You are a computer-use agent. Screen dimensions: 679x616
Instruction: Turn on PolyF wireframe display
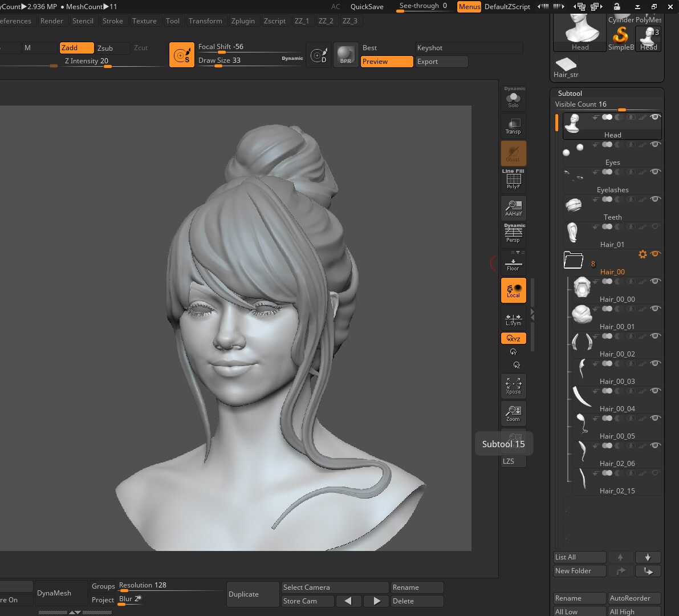(x=513, y=180)
